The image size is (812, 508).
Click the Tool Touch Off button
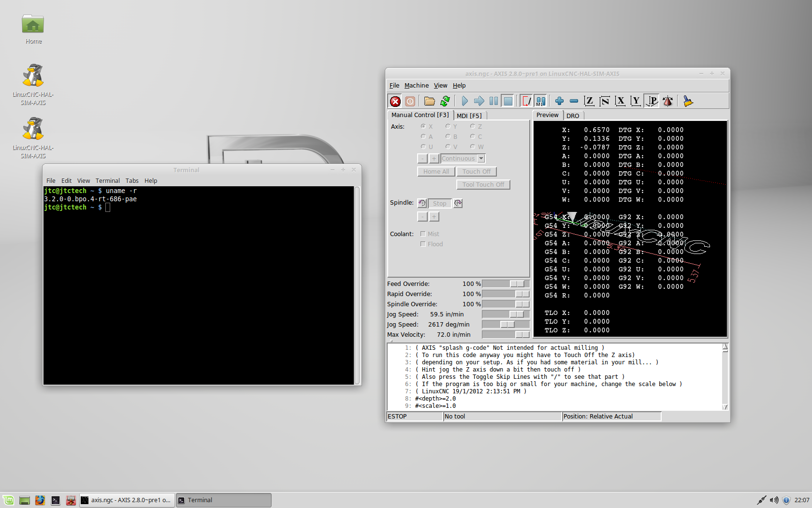tap(483, 185)
